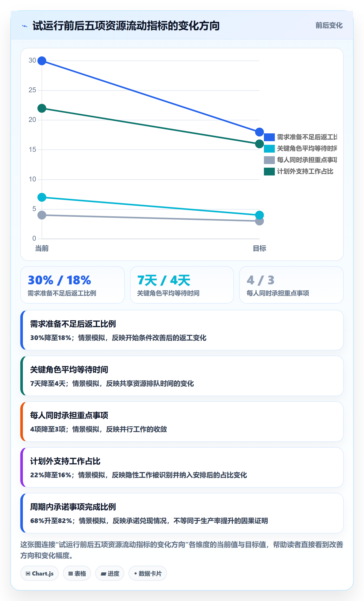Image resolution: width=364 pixels, height=601 pixels.
Task: Toggle the gray 每人同时承担重点事项 legend swatch
Action: (269, 160)
